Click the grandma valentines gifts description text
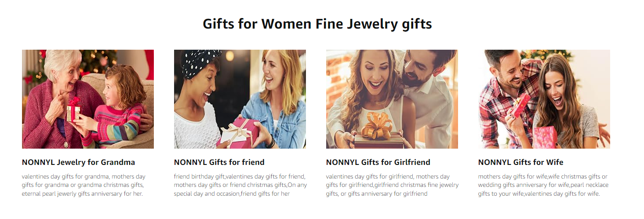644x219 pixels. (84, 185)
